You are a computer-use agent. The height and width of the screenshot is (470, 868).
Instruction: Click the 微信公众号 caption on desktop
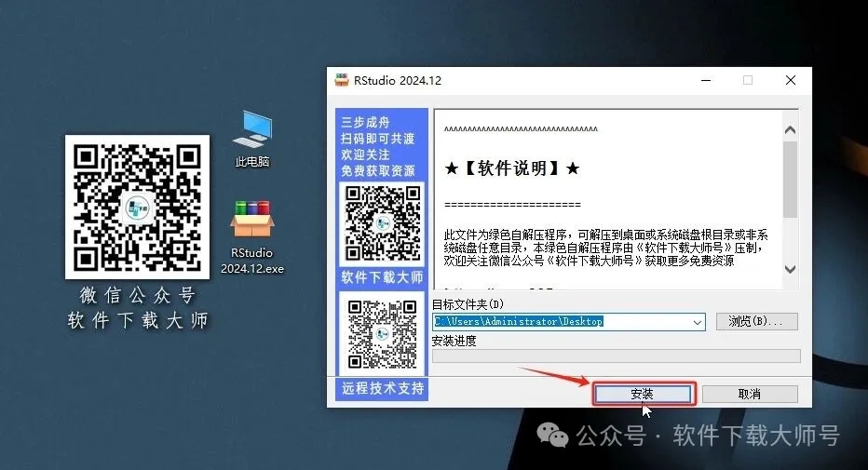[137, 295]
